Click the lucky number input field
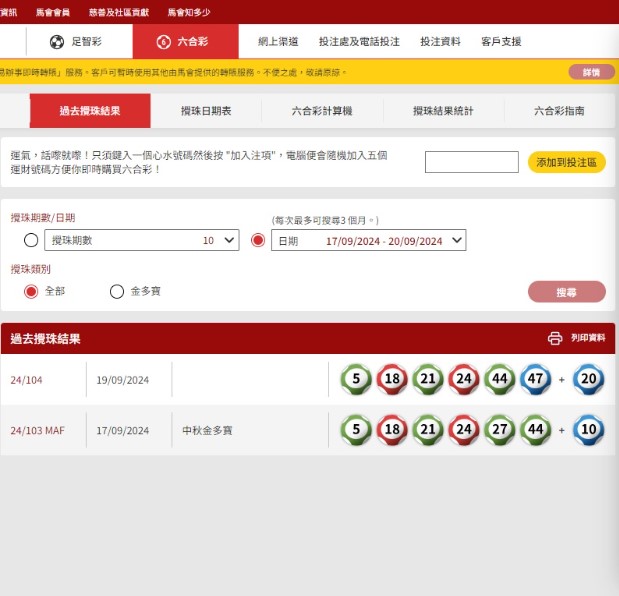The height and width of the screenshot is (596, 619). click(471, 162)
